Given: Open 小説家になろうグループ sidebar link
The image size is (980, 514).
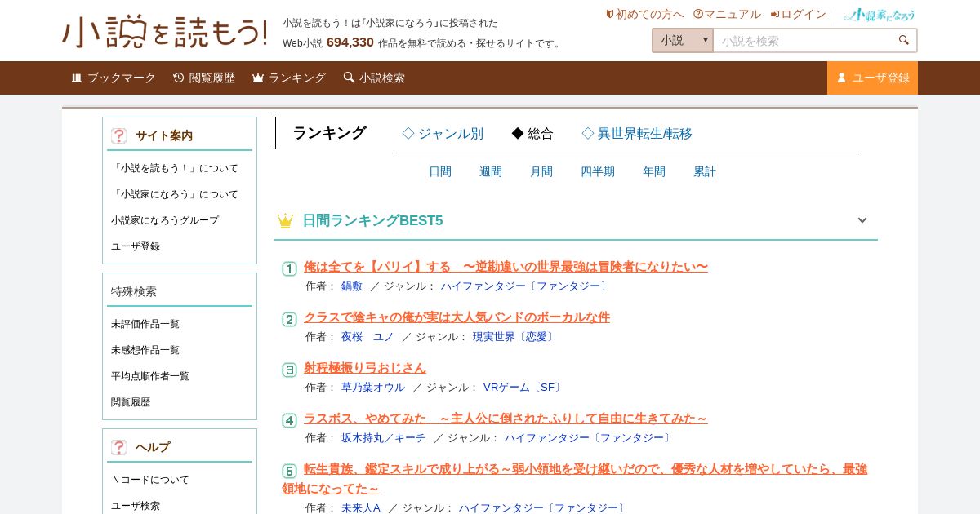Looking at the screenshot, I should pos(165,220).
